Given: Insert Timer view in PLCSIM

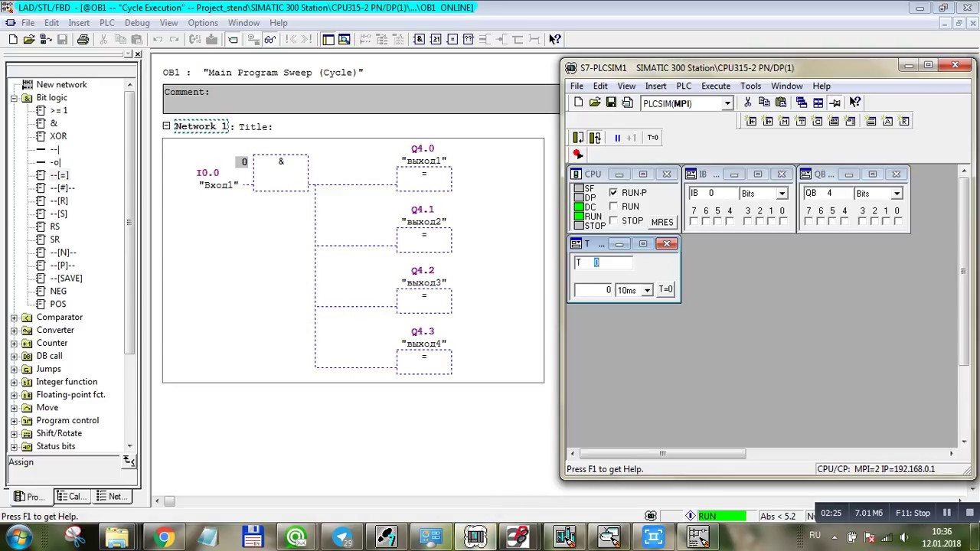Looking at the screenshot, I should coord(800,121).
